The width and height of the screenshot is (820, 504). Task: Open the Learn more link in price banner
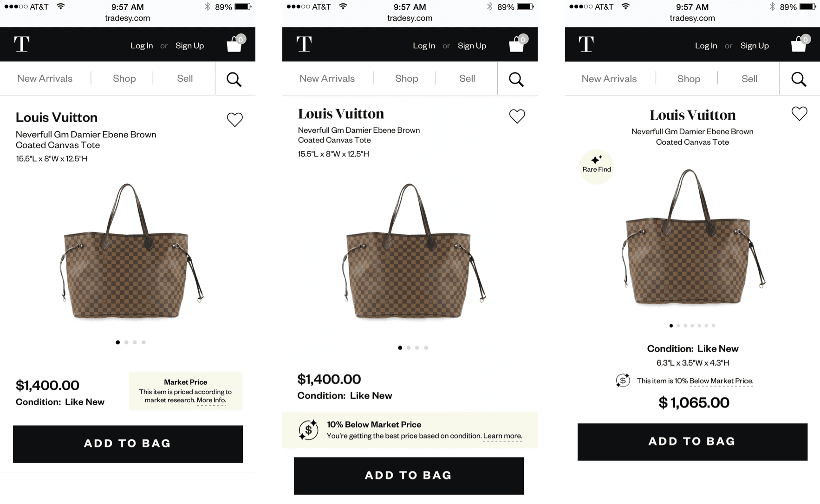click(502, 436)
